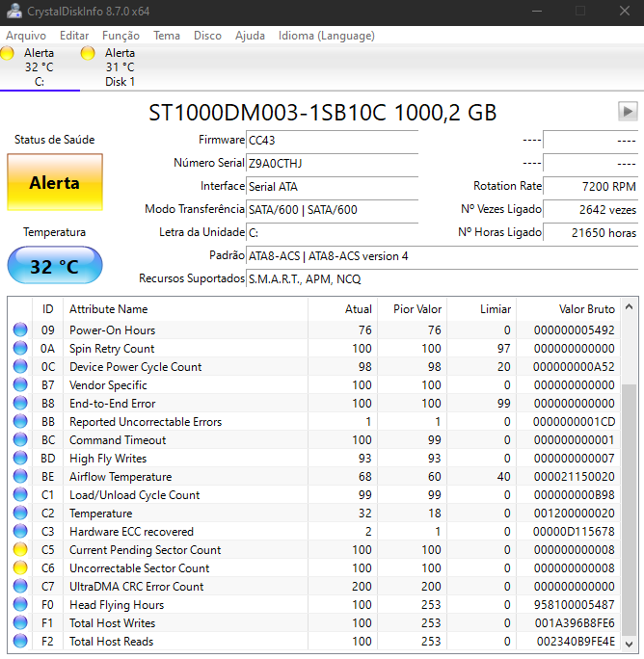
Task: Click the Interface field Serial ATA
Action: (x=332, y=186)
